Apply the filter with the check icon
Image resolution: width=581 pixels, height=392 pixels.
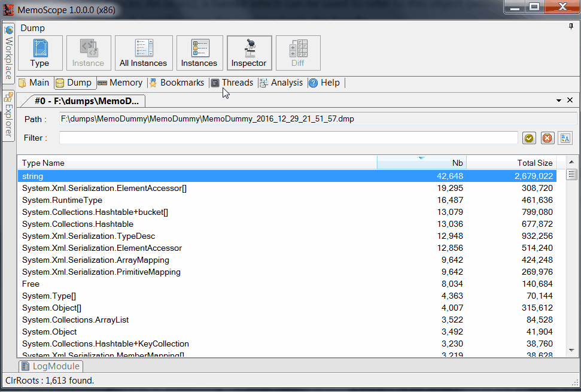(529, 138)
